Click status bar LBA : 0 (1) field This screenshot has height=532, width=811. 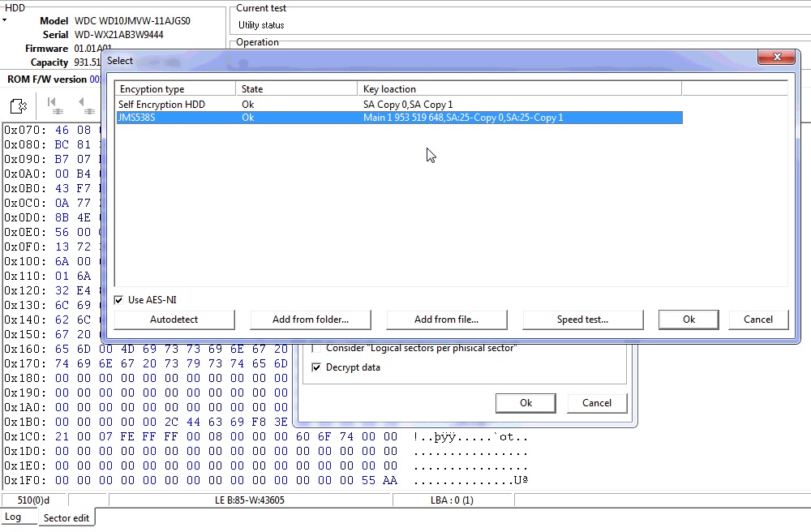[x=452, y=500]
